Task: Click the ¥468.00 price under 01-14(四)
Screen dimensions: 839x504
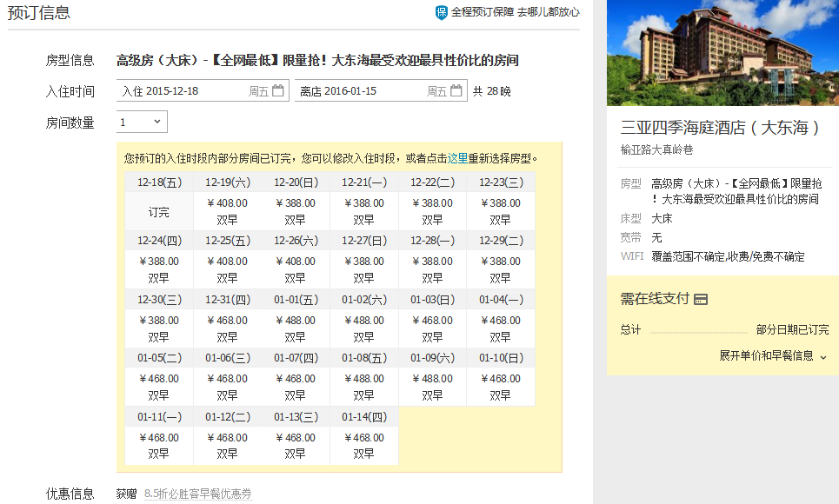Action: pos(364,438)
